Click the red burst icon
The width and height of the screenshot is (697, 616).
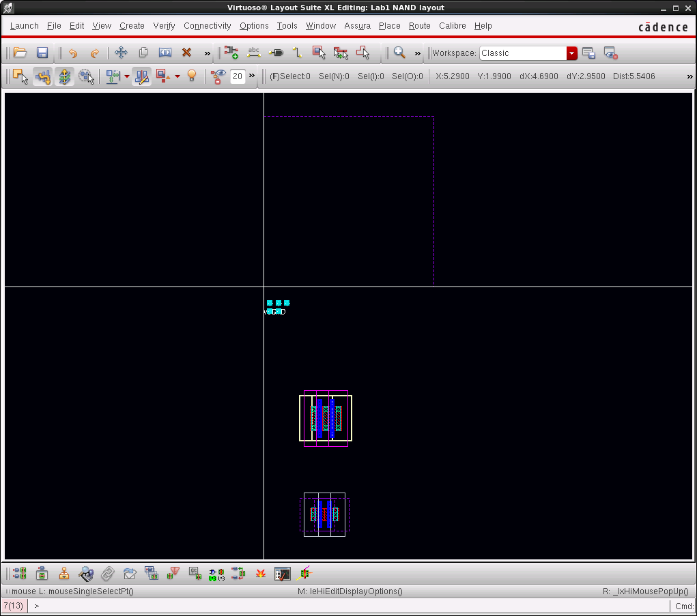(261, 574)
